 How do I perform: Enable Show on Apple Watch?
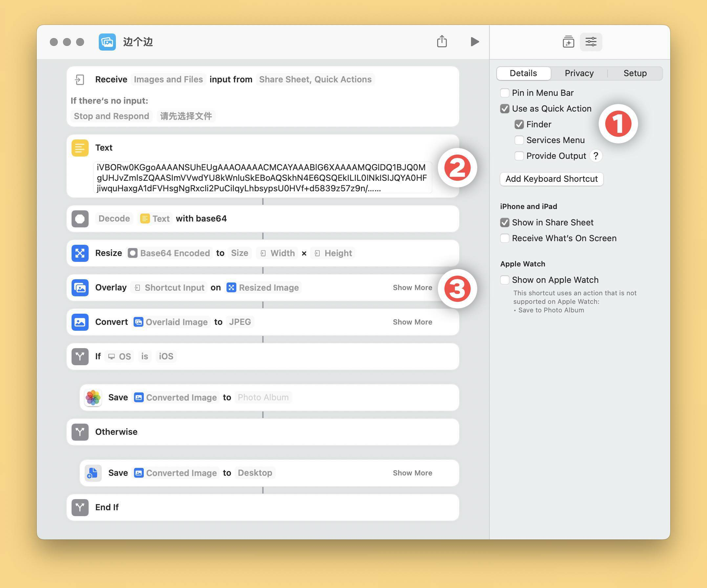(x=504, y=280)
